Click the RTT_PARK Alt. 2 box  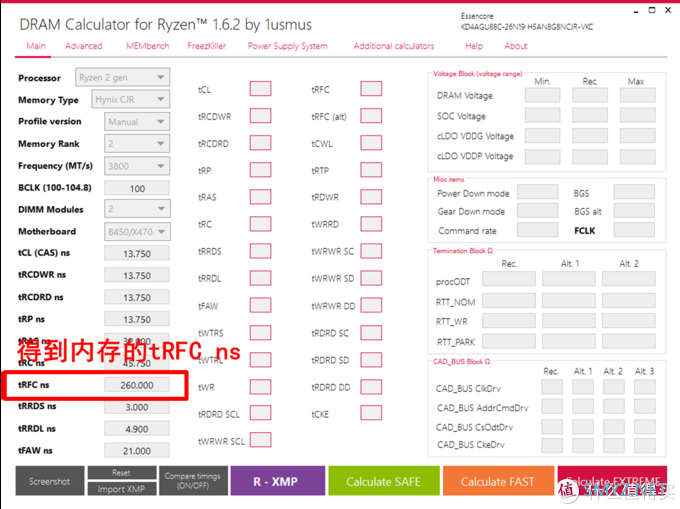[x=629, y=341]
